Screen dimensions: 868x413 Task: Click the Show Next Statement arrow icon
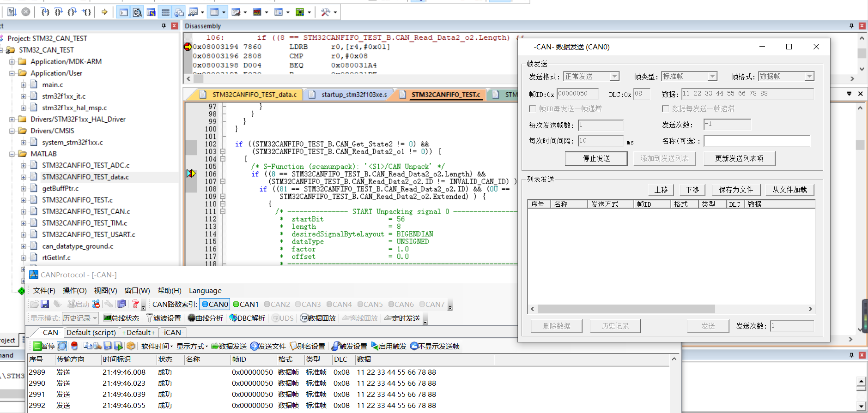click(104, 12)
